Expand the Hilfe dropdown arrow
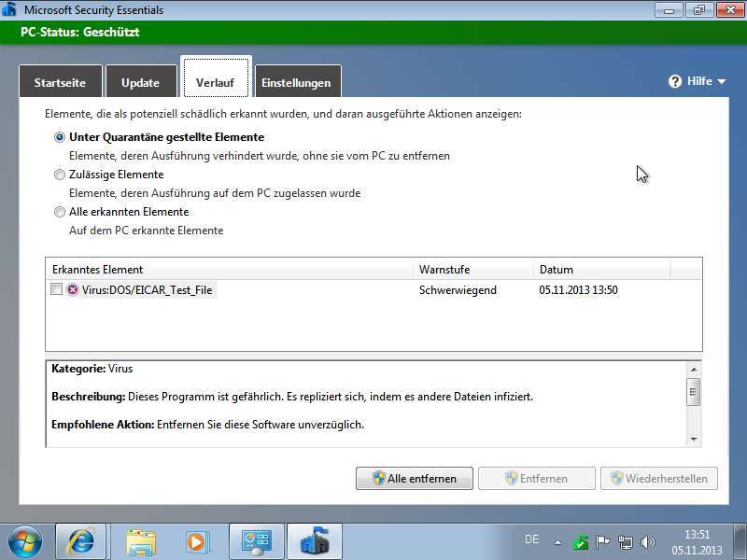 click(722, 82)
